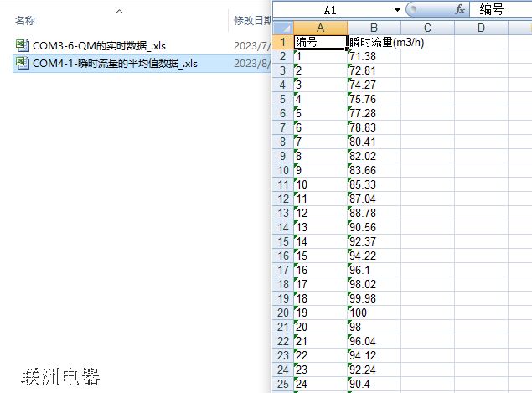
Task: Click the sort arrow above the 名称 column
Action: (x=119, y=11)
